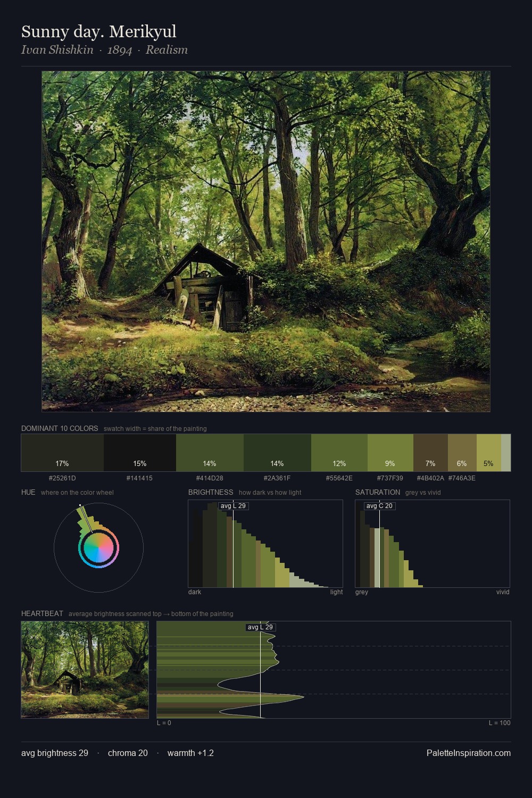Screen dimensions: 532x798
Task: Click the 'avg L 29' label in Brightness
Action: [233, 506]
